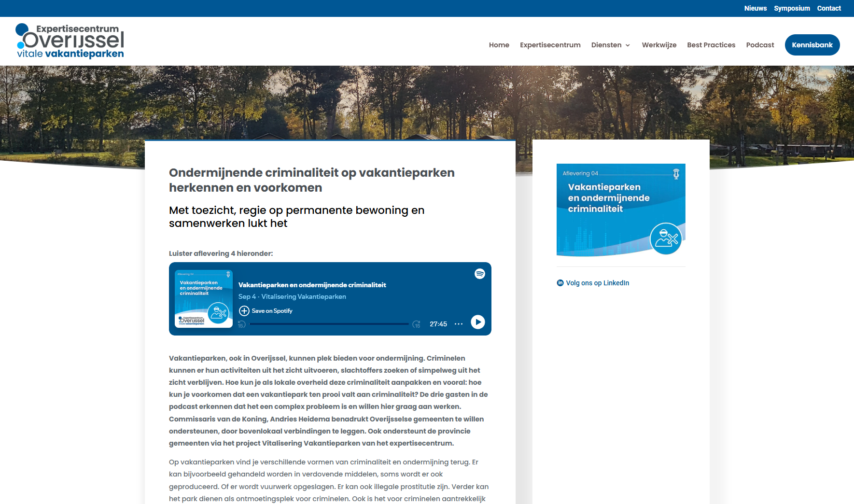854x504 pixels.
Task: Open Werkwijze menu item
Action: pyautogui.click(x=659, y=45)
